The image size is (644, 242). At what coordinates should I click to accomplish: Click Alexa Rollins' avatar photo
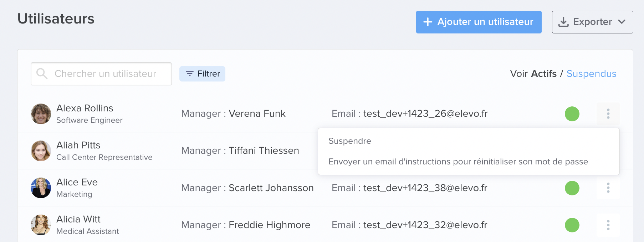[x=41, y=114]
